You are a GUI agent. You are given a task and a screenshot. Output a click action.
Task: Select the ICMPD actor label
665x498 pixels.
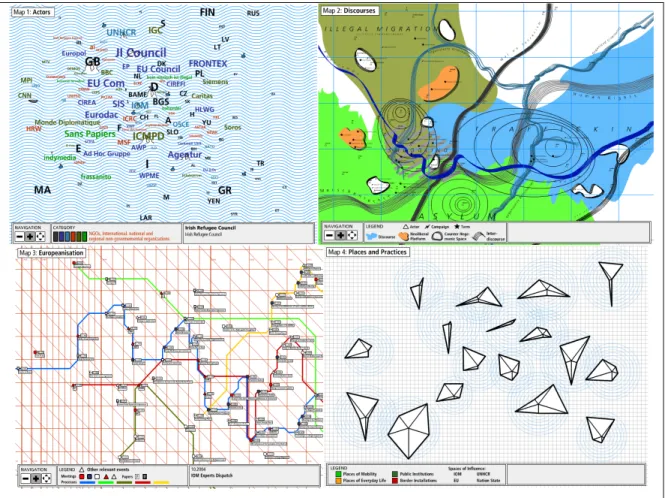(148, 136)
